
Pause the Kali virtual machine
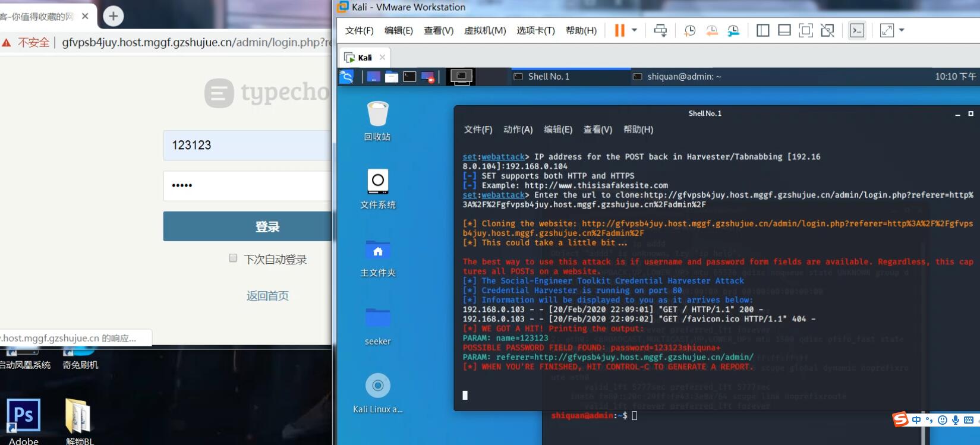coord(619,30)
